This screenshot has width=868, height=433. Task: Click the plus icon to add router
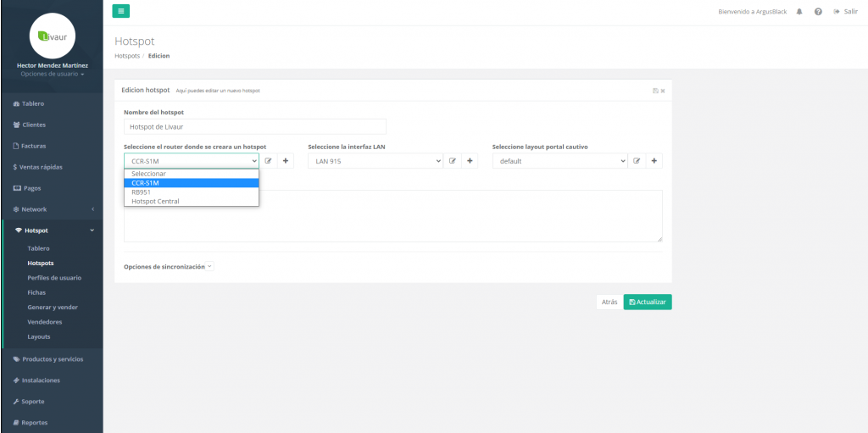coord(286,161)
